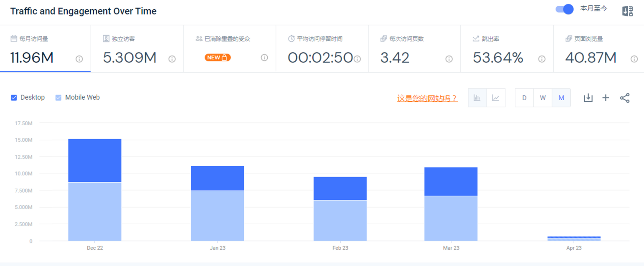Click the pages icon beside 页面浏览量
This screenshot has width=644, height=266.
pyautogui.click(x=569, y=39)
